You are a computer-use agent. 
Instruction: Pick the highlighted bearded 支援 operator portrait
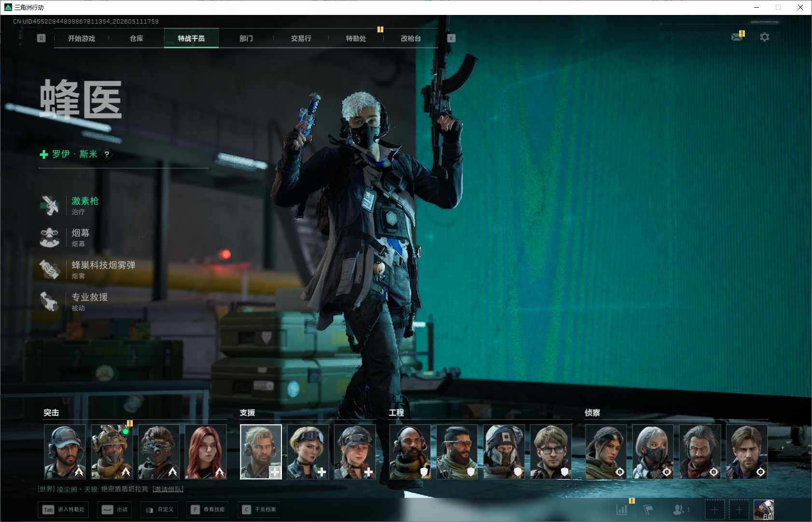click(261, 452)
